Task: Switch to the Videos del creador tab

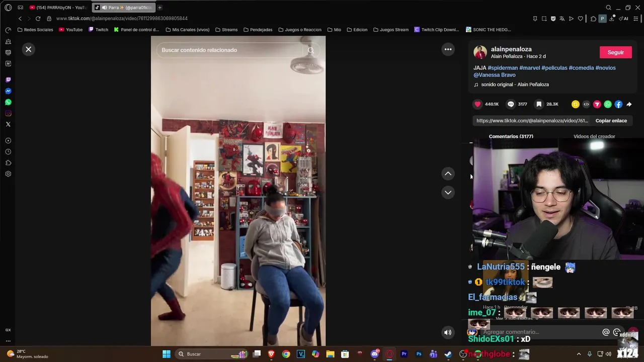Action: point(594,136)
